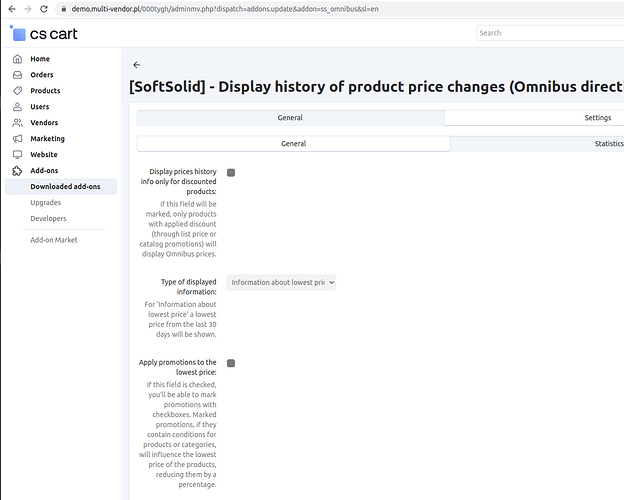Select the Users person icon
The width and height of the screenshot is (624, 500).
17,107
